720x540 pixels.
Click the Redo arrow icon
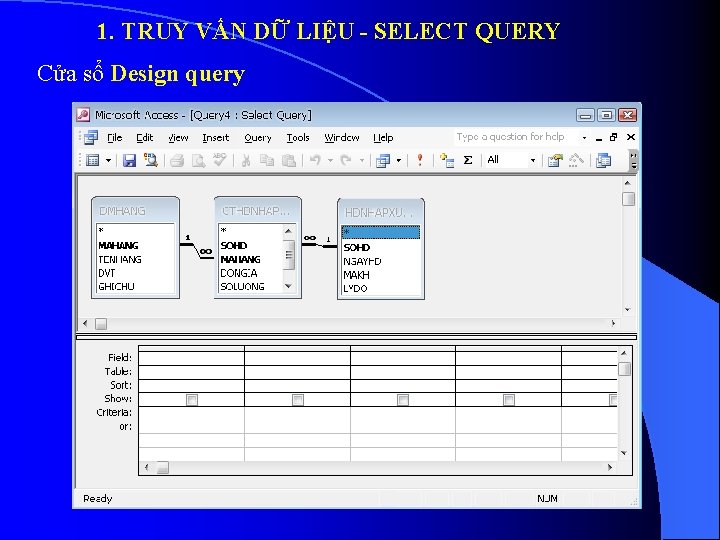click(x=346, y=160)
